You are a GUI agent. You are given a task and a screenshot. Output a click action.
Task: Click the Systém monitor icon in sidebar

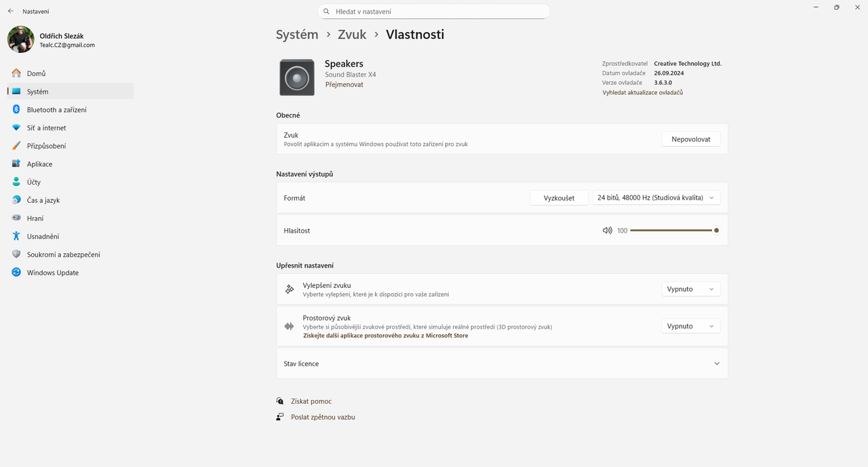[x=16, y=92]
